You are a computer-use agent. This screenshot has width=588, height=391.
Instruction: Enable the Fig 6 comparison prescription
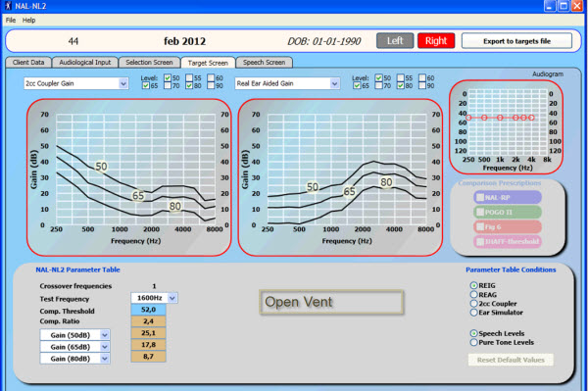click(480, 226)
